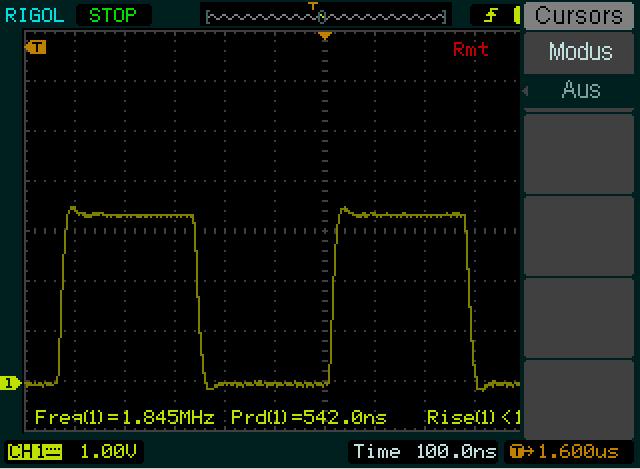Click the Rise(1) measurement readout

[473, 417]
